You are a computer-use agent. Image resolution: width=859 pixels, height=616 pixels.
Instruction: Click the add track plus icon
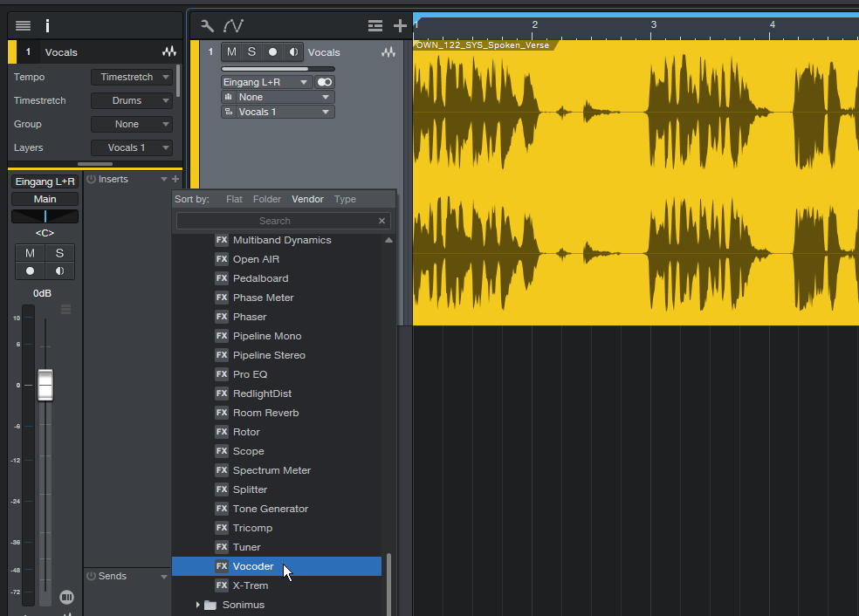pyautogui.click(x=400, y=25)
